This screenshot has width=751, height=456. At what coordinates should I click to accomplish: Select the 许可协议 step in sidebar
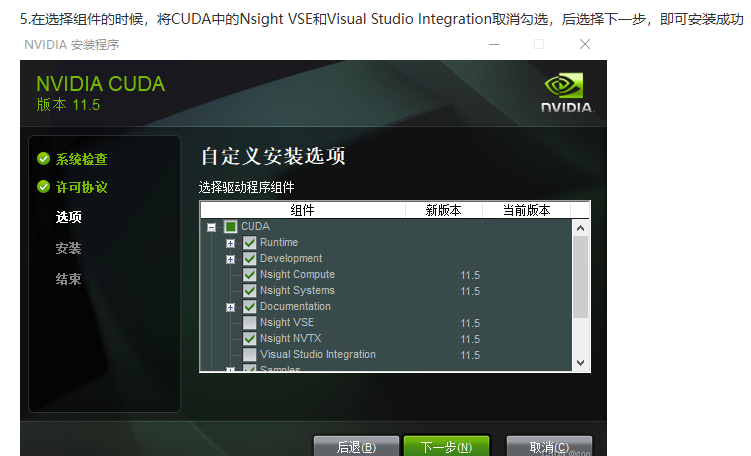[x=81, y=187]
